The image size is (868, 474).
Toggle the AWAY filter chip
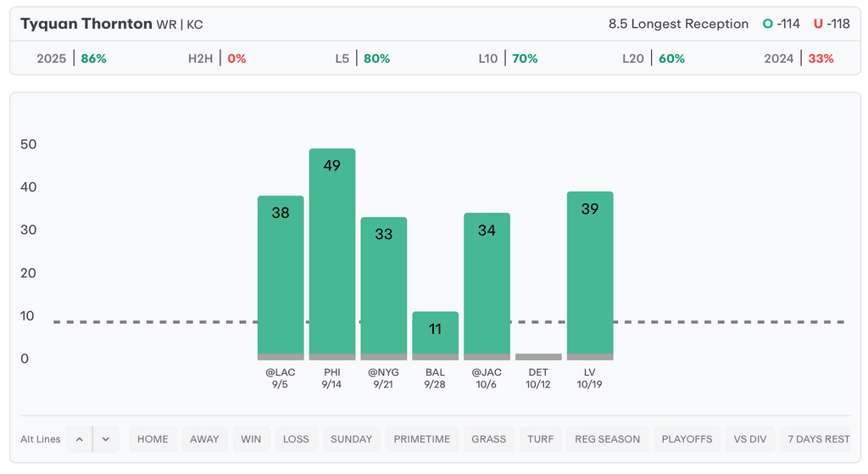pyautogui.click(x=204, y=439)
